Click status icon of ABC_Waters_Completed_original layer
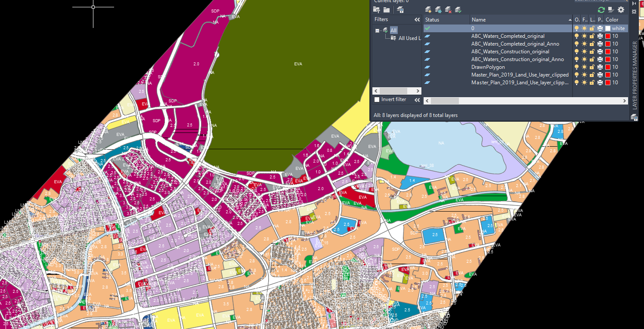Image resolution: width=644 pixels, height=329 pixels. (427, 36)
